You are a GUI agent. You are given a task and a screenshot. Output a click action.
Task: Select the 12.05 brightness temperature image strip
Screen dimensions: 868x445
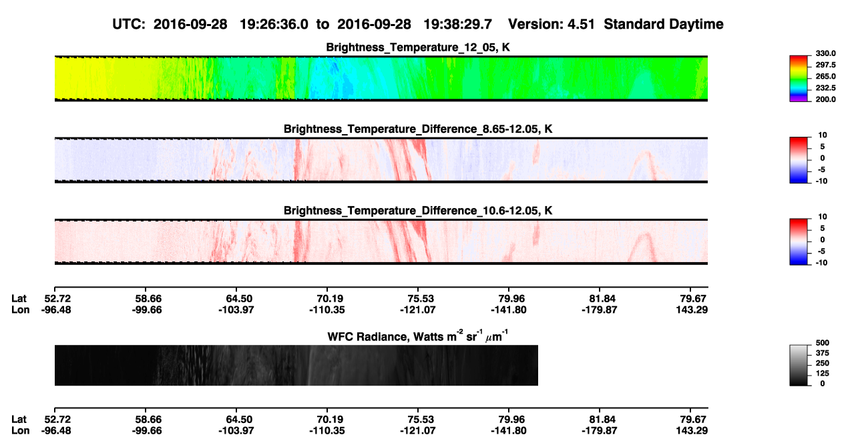[x=381, y=79]
